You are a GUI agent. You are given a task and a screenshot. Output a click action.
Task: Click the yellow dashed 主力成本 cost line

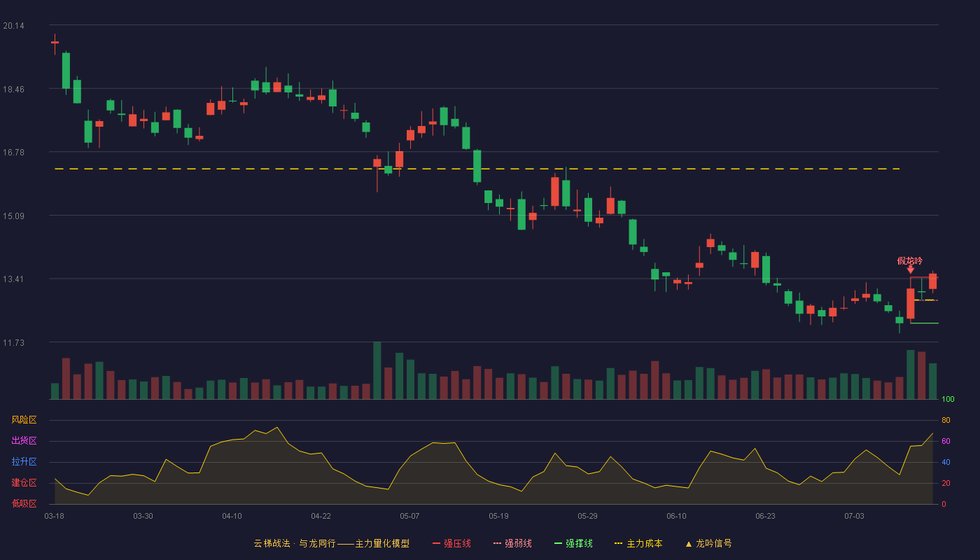(476, 169)
